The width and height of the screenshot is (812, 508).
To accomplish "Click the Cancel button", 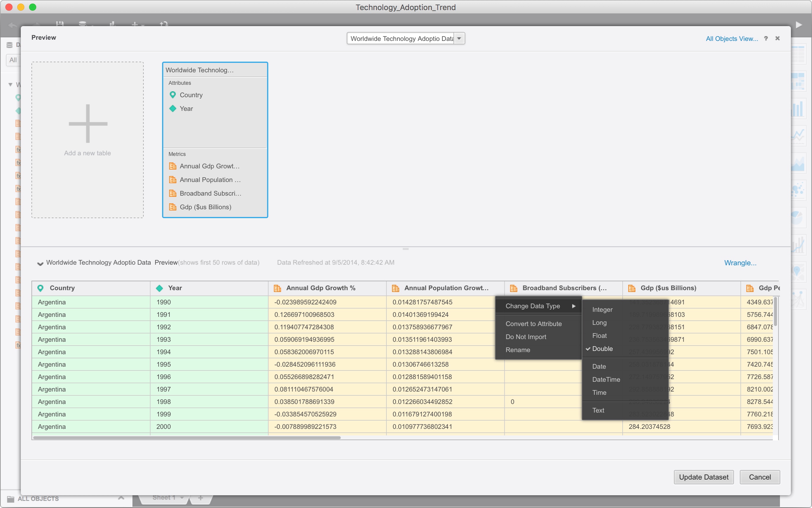I will [x=760, y=477].
